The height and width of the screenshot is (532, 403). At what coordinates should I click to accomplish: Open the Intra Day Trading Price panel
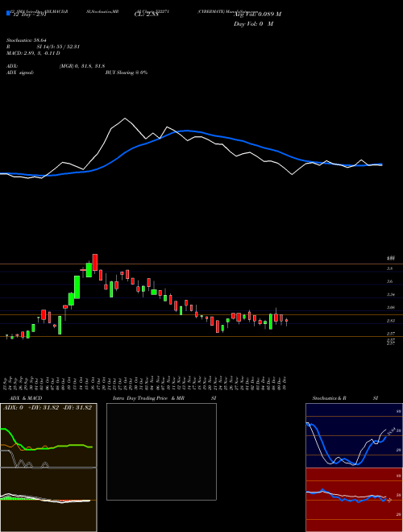click(x=161, y=451)
